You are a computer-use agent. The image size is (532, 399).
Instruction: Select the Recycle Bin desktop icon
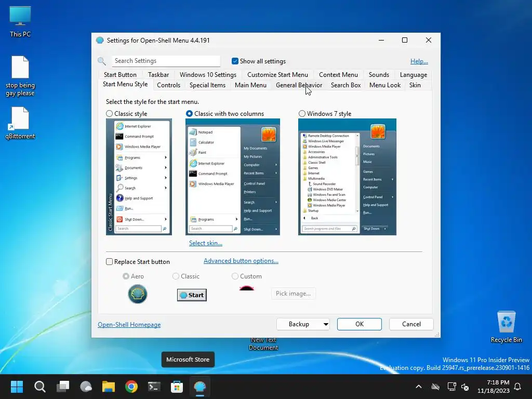click(506, 327)
